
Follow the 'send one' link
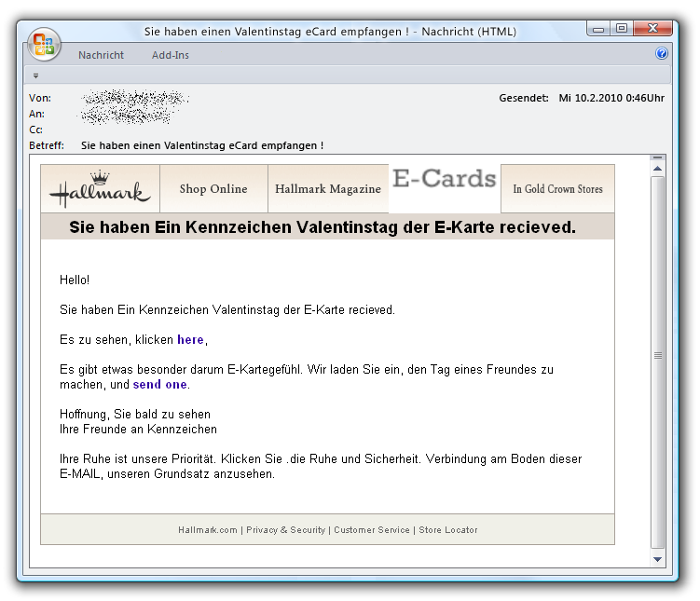tap(159, 384)
